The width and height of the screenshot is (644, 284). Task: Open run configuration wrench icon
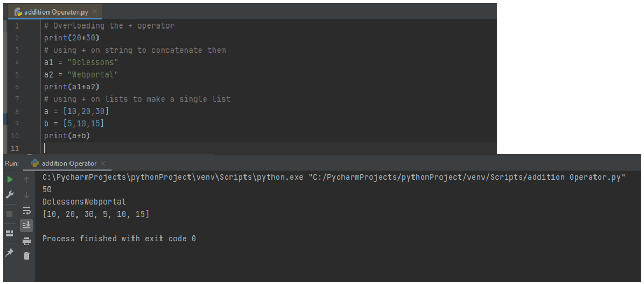(x=10, y=195)
